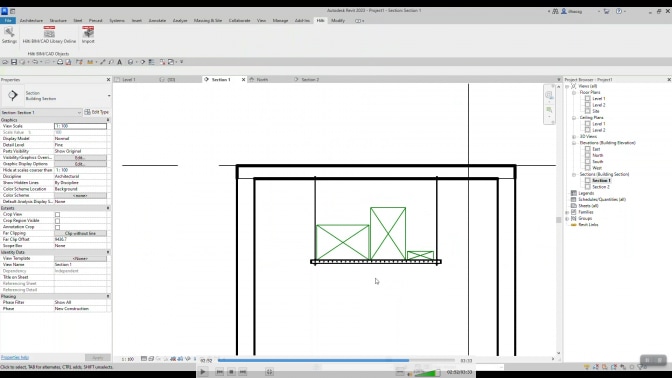Viewport: 672px width, 378px height.
Task: Click the Edit Type button
Action: [x=97, y=112]
